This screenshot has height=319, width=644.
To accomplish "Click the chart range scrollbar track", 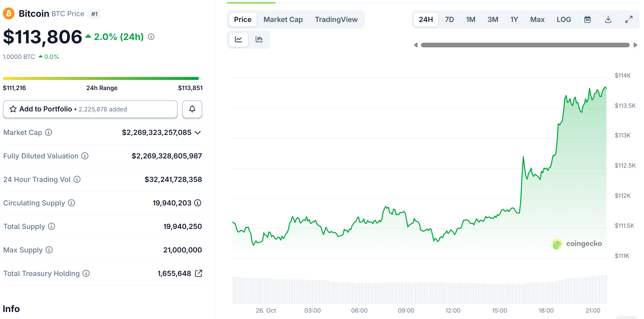I will 525,45.
